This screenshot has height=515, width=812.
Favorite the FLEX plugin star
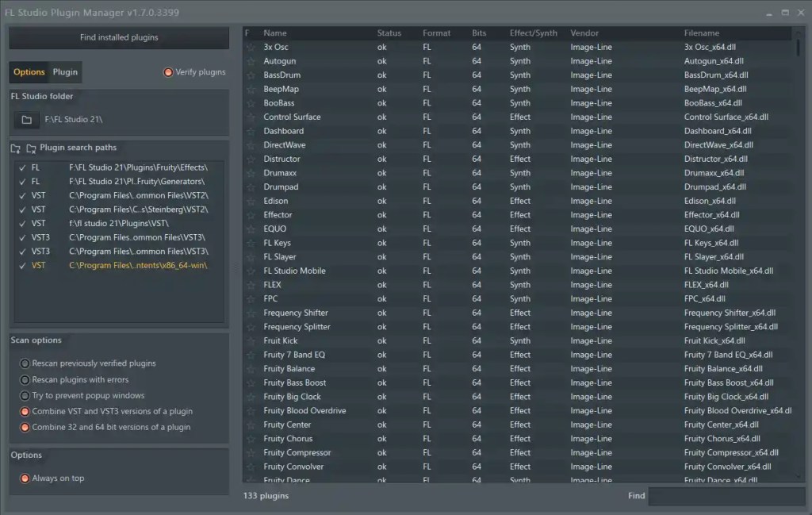point(251,285)
